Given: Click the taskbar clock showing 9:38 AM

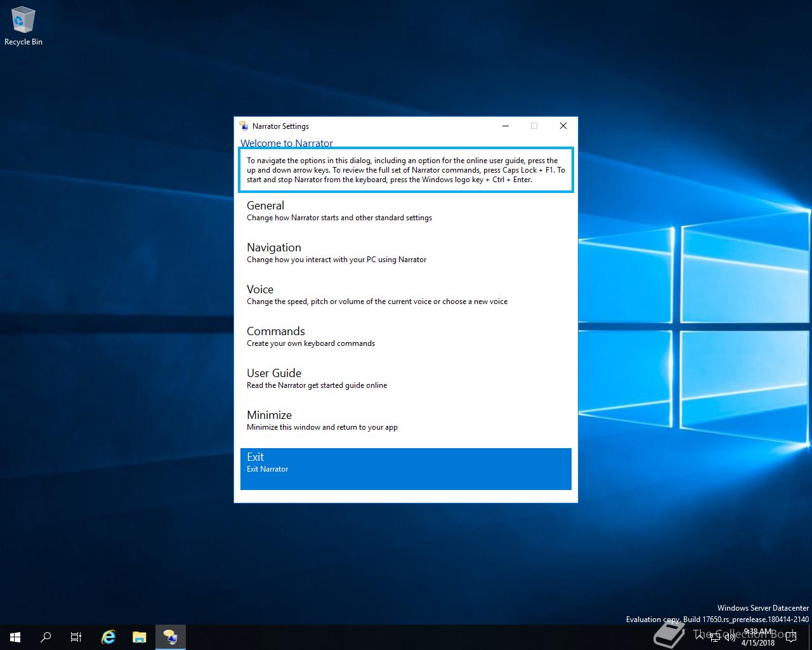Looking at the screenshot, I should (759, 637).
